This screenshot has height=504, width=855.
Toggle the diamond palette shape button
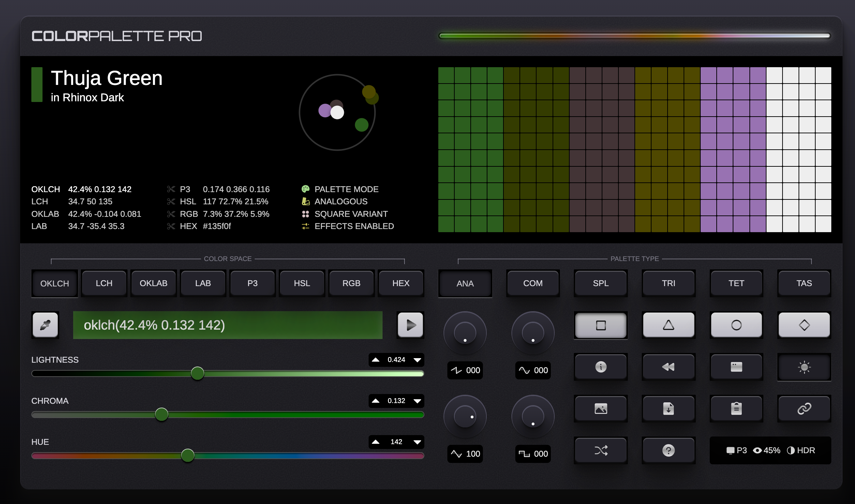pos(804,325)
